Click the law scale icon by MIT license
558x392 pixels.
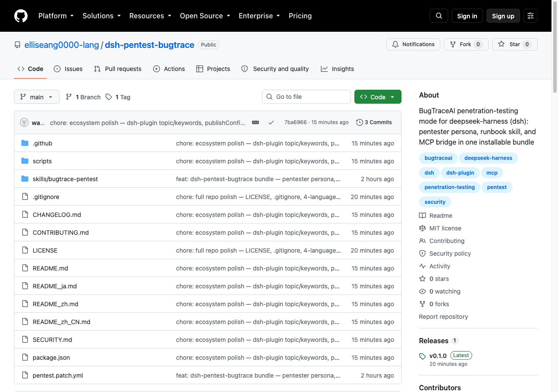422,228
